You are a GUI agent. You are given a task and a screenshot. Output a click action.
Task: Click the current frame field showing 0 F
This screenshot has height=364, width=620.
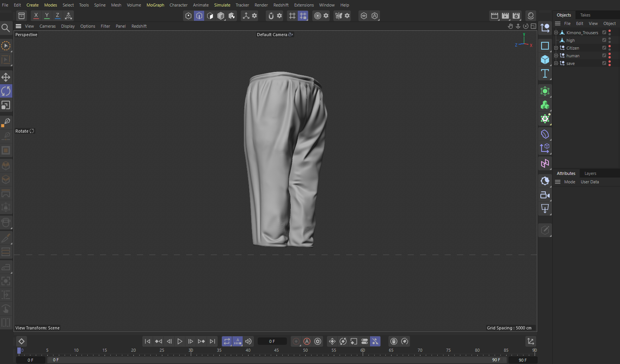click(272, 341)
